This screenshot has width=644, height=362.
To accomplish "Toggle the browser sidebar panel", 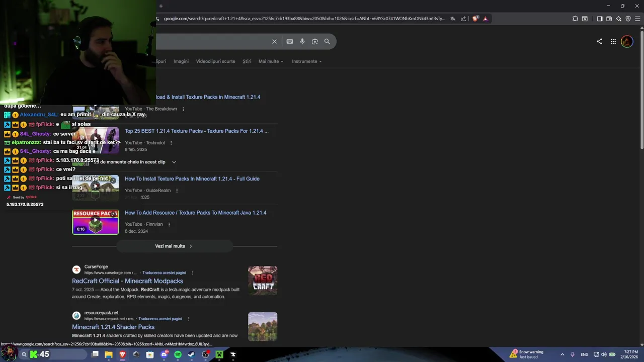I will coord(599,19).
